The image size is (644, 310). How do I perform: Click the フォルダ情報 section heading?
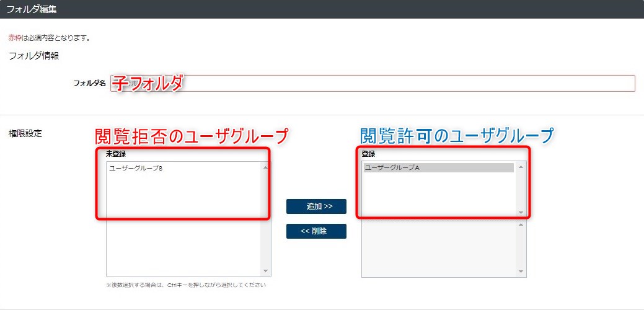(x=33, y=56)
